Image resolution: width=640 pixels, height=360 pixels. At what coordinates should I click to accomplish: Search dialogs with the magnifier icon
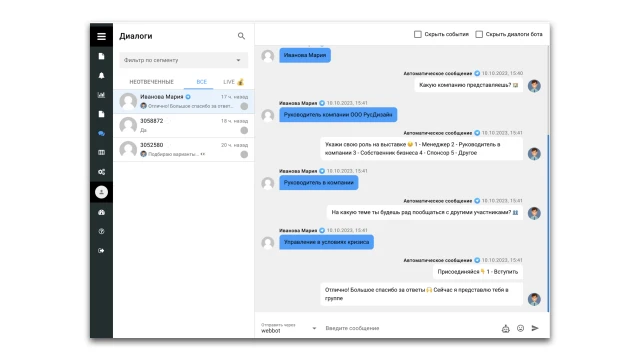(241, 36)
